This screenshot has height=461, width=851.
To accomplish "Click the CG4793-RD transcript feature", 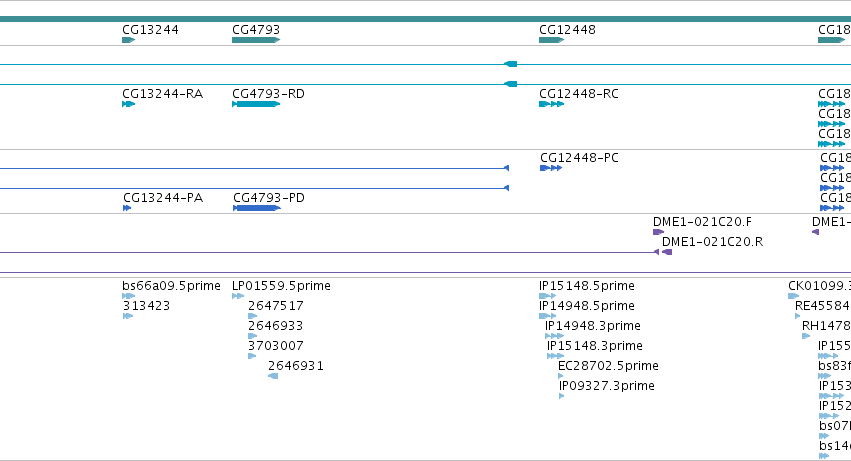I will (256, 104).
